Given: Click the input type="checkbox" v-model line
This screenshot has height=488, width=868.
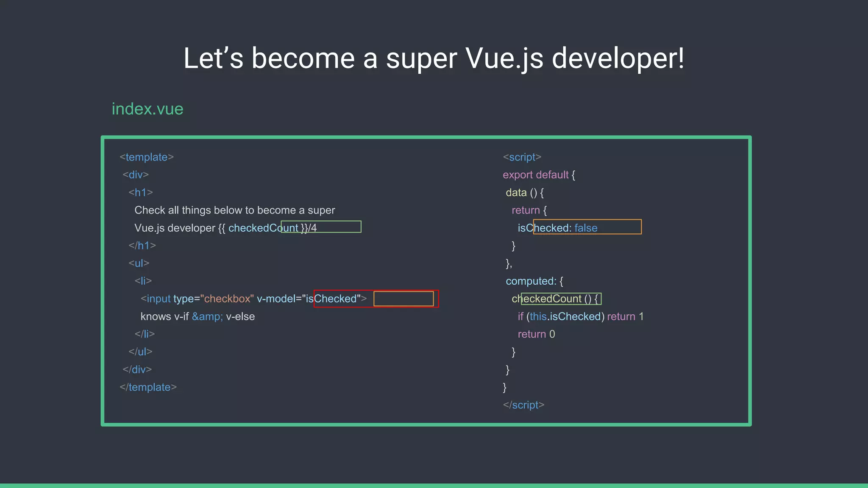Looking at the screenshot, I should pos(253,299).
